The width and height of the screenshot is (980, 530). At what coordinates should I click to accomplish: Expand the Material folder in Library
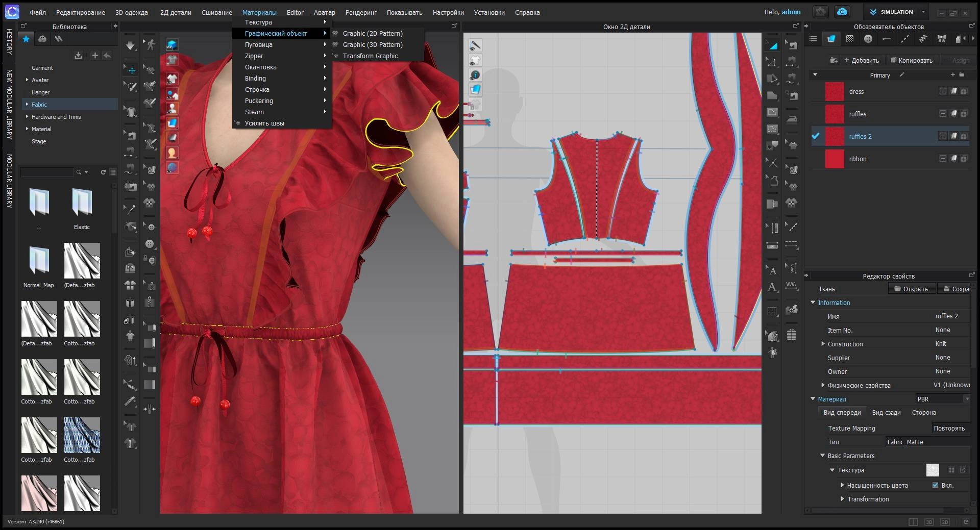coord(27,129)
